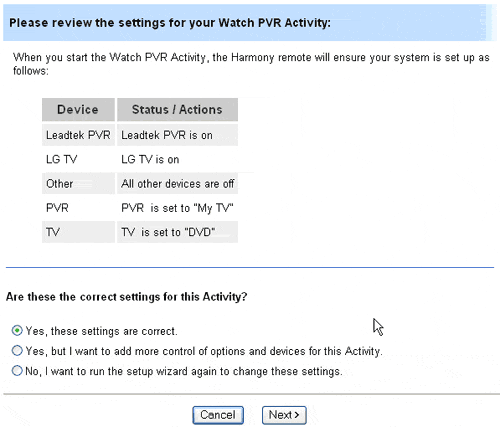Click the Status / Actions column header
Viewport: 500px width, 427px height.
[177, 110]
